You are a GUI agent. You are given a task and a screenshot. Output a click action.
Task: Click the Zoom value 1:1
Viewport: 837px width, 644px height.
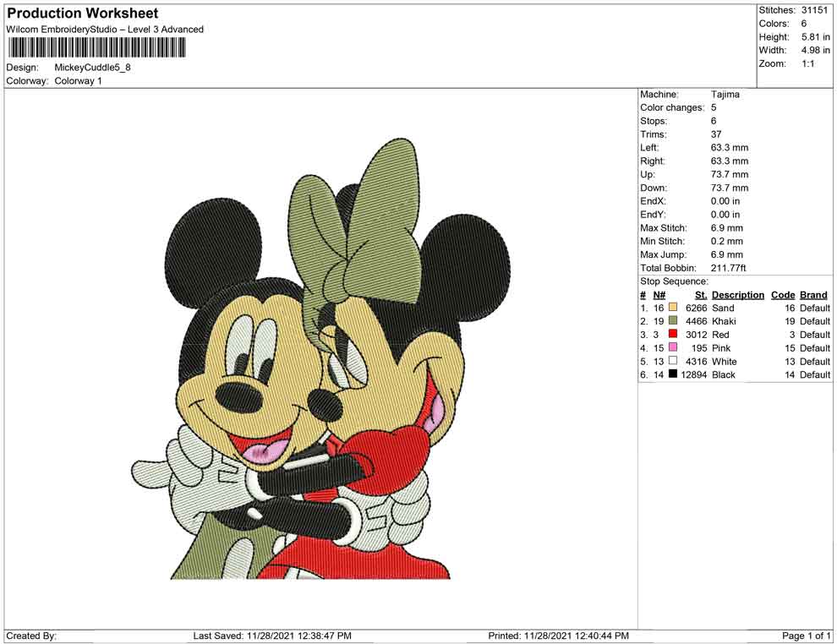pyautogui.click(x=807, y=63)
